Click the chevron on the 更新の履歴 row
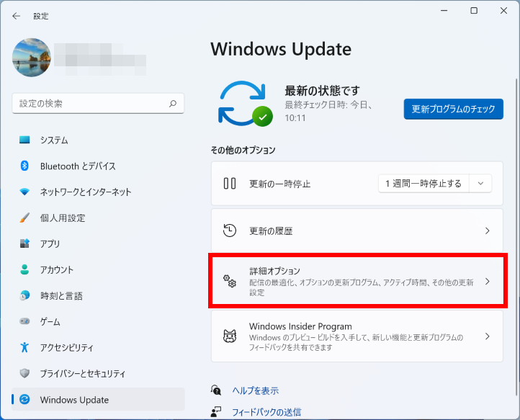This screenshot has width=520, height=420. (487, 231)
